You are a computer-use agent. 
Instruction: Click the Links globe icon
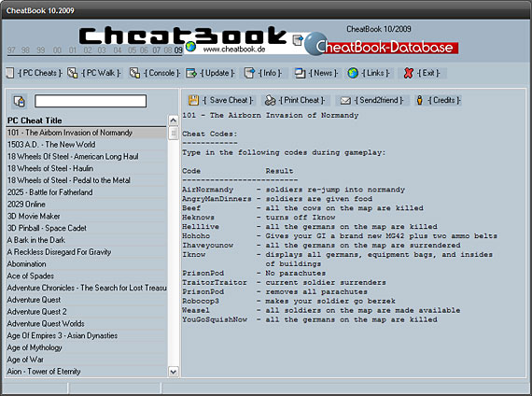click(x=353, y=73)
